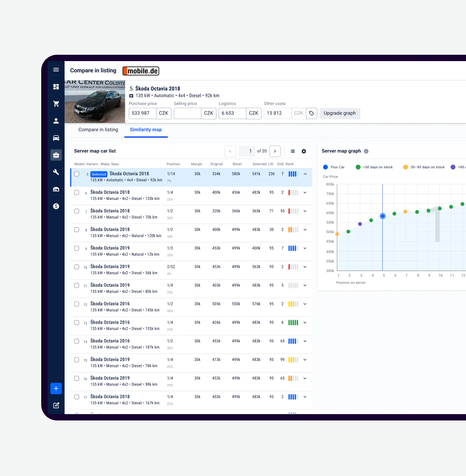Click the CZK unit button next to Selling price
Image resolution: width=466 pixels, height=476 pixels.
tap(209, 113)
